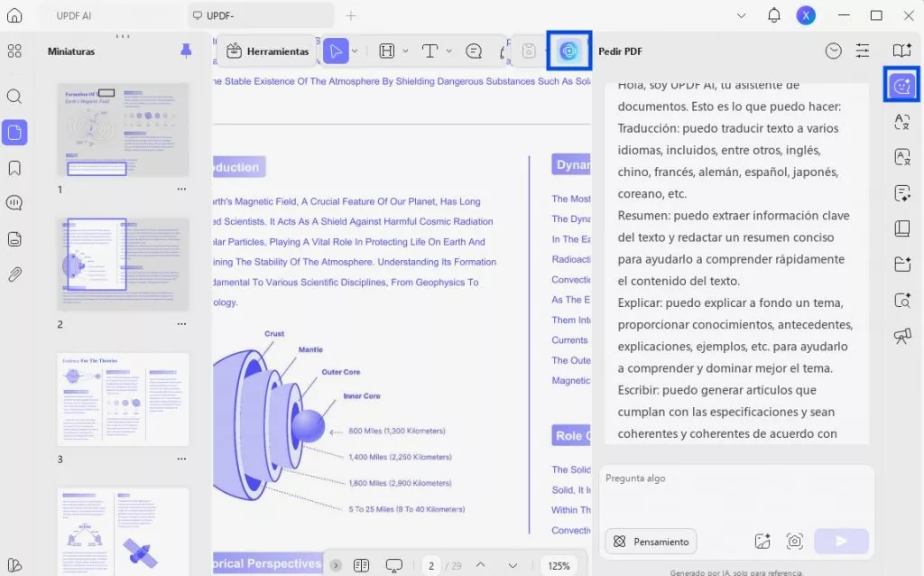The width and height of the screenshot is (924, 576).
Task: Select the text tool
Action: [x=430, y=51]
